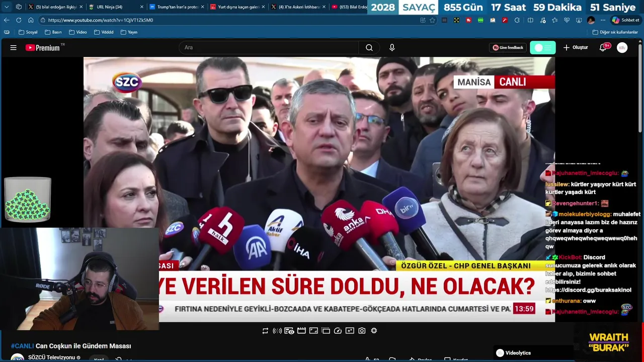
Task: Toggle the eye visibility controls icon
Action: (x=289, y=331)
